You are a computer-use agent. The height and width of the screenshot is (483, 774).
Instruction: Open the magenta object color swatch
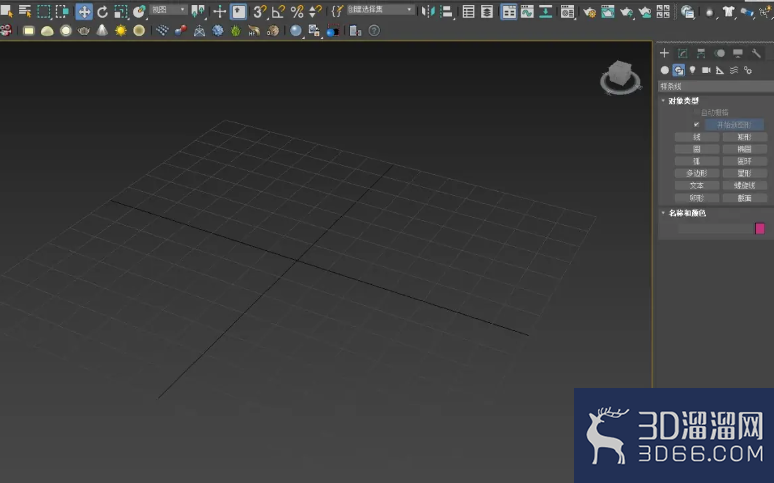pos(760,228)
